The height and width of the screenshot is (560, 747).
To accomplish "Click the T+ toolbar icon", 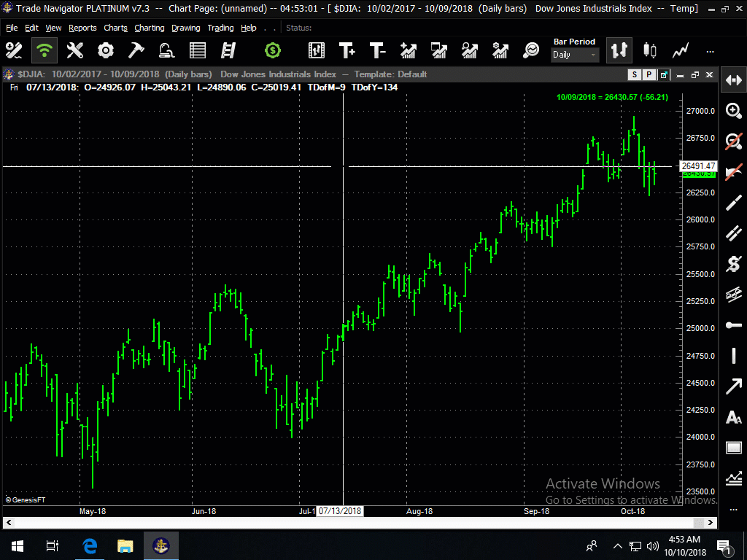I will [x=347, y=50].
